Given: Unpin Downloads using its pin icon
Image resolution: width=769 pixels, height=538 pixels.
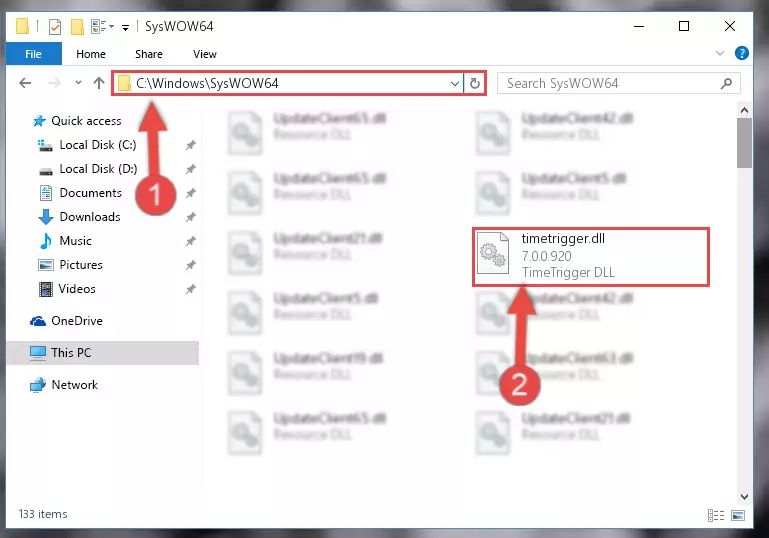Looking at the screenshot, I should pyautogui.click(x=190, y=217).
